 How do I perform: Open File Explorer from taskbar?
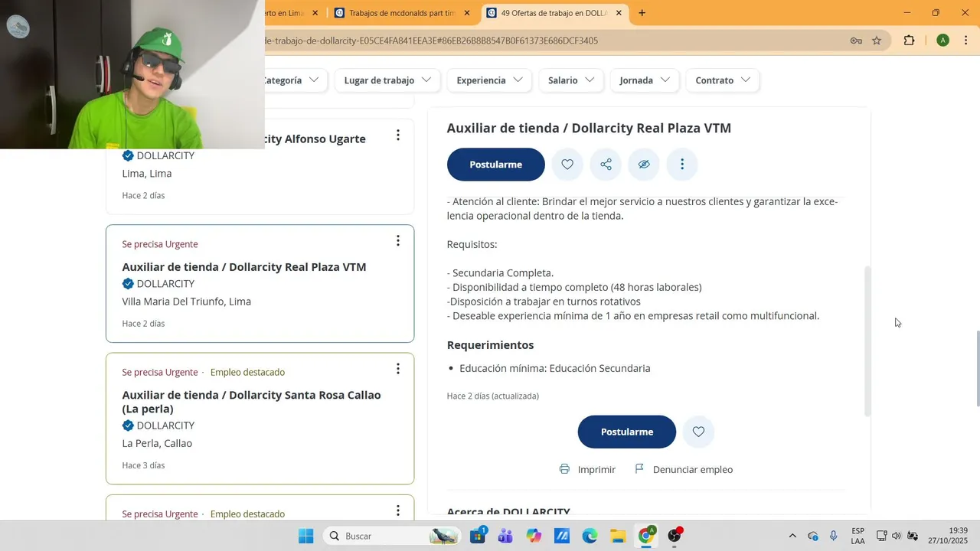[618, 536]
